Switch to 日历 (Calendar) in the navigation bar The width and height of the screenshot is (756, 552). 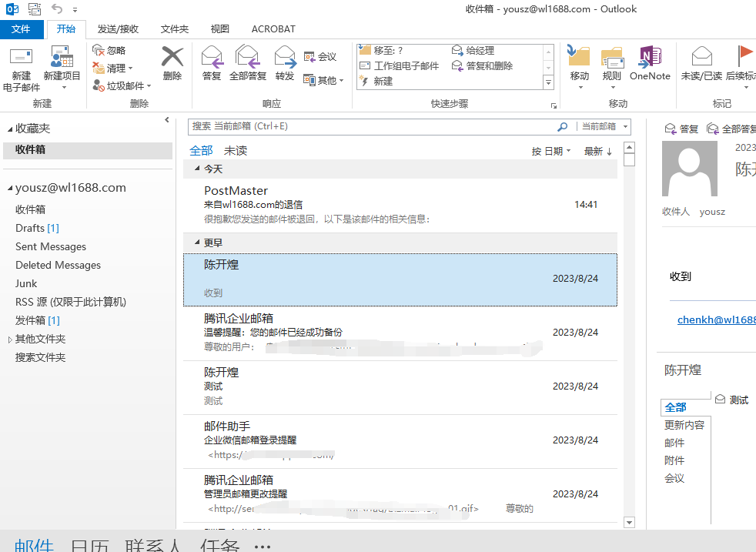[89, 545]
